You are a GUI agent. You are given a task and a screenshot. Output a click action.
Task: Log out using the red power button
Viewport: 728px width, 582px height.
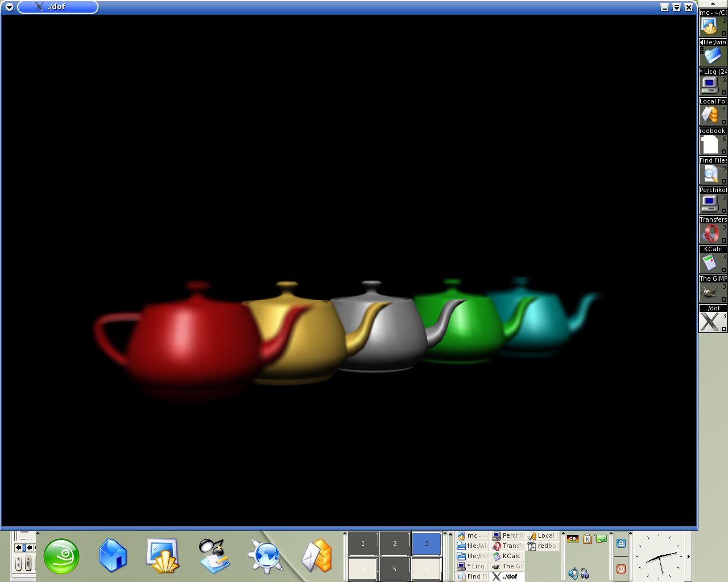click(x=621, y=568)
